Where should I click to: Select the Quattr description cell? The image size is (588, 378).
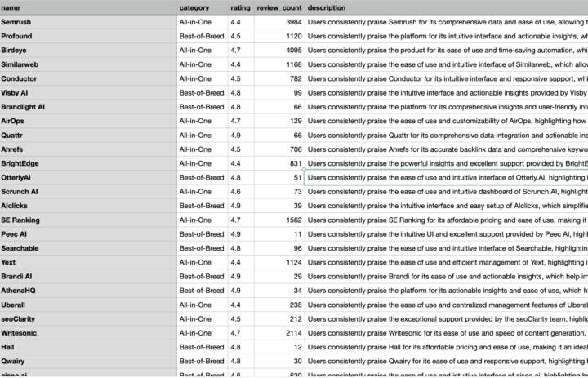coord(446,136)
